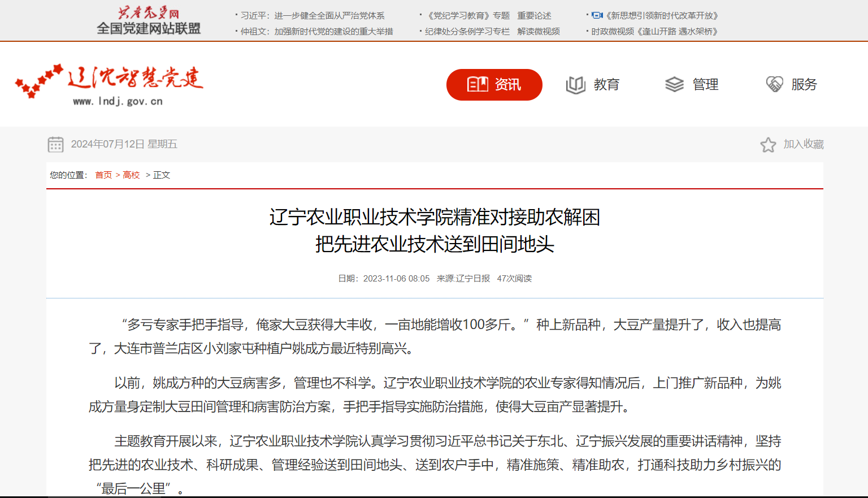Image resolution: width=868 pixels, height=498 pixels.
Task: Click 来源:辽宁日报 source text
Action: [463, 279]
